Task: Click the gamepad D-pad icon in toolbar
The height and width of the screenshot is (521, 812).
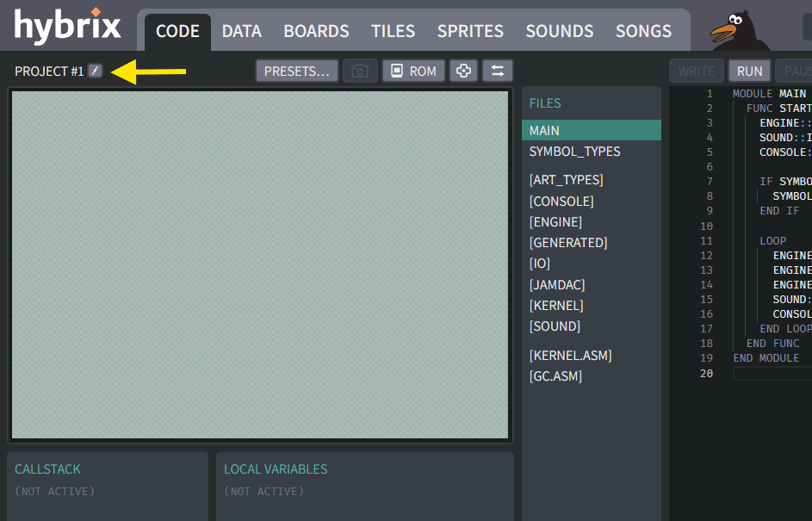Action: click(x=463, y=71)
